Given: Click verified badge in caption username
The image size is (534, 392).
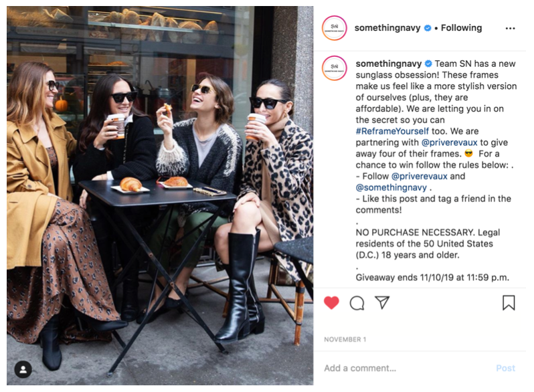Looking at the screenshot, I should 428,64.
